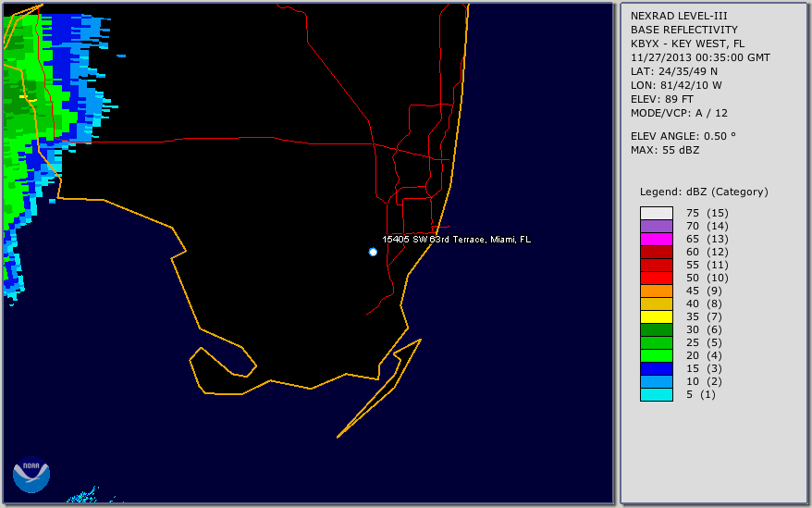Click the 'Legend: dBZ (Category)' heading
This screenshot has height=508, width=812.
pyautogui.click(x=704, y=192)
